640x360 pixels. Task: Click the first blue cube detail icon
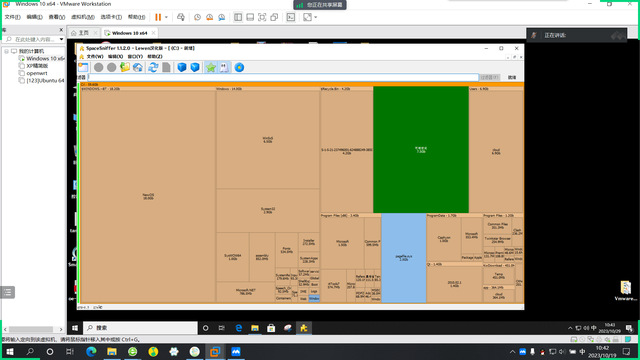point(182,67)
